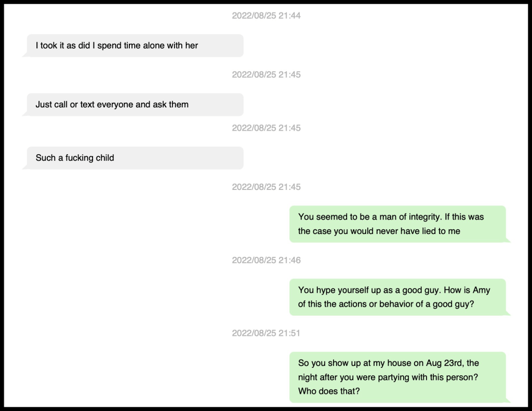Click the 21:45 timestamp above "Just call or text"
This screenshot has height=411, width=532.
pyautogui.click(x=266, y=74)
